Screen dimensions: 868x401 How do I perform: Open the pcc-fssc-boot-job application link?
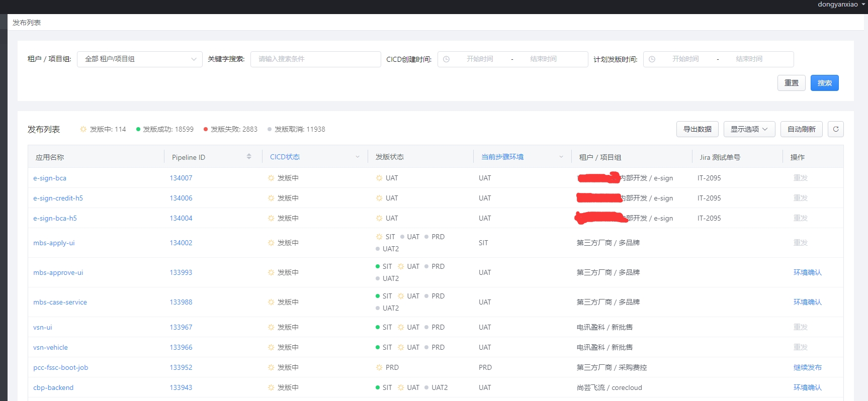pos(60,367)
